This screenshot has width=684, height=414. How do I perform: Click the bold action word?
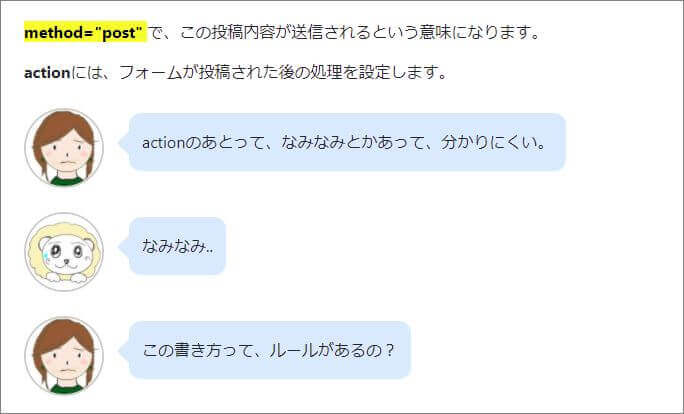coord(47,72)
